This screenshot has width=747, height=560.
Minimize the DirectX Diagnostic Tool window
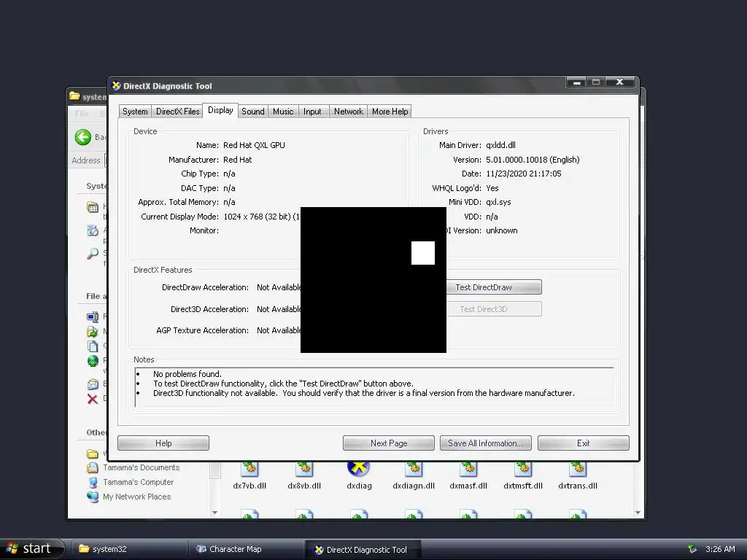click(577, 82)
